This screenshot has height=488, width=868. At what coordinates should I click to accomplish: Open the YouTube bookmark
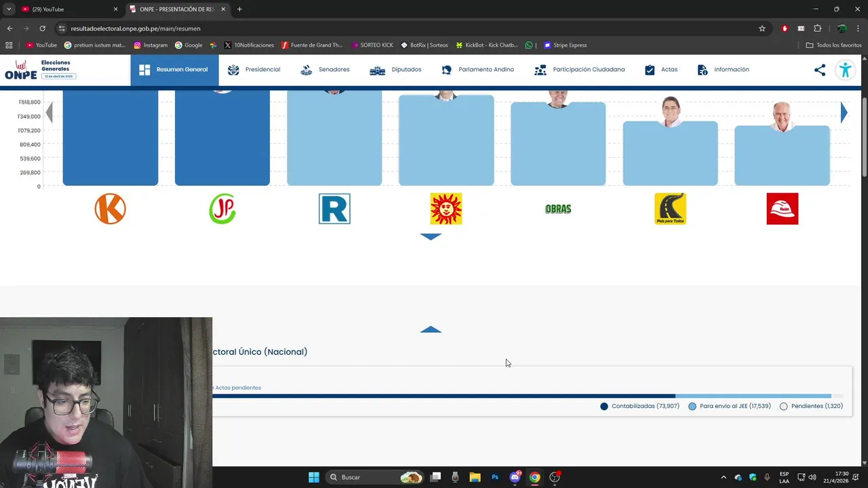41,45
